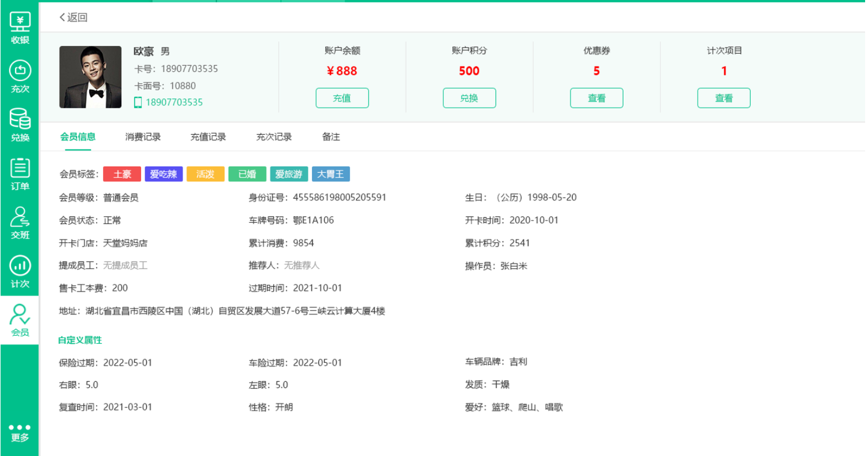Image resolution: width=868 pixels, height=456 pixels.
Task: Click 查看 under 计次项目
Action: [724, 98]
